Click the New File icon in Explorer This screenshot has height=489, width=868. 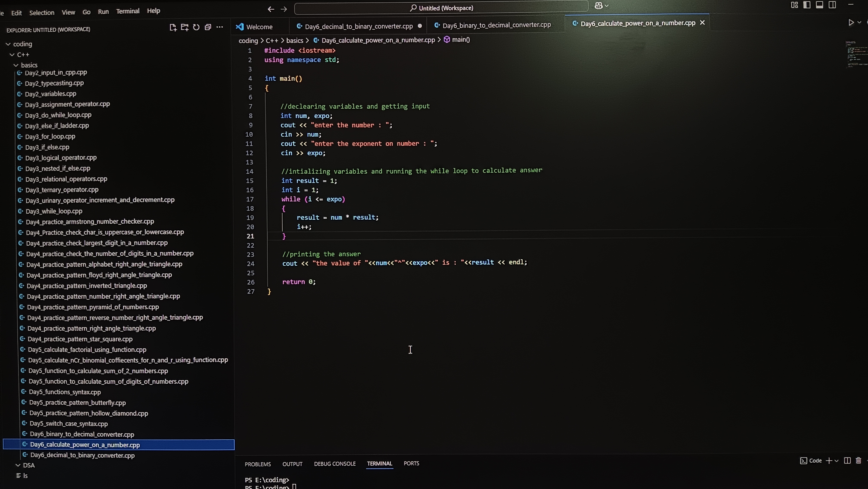(173, 27)
